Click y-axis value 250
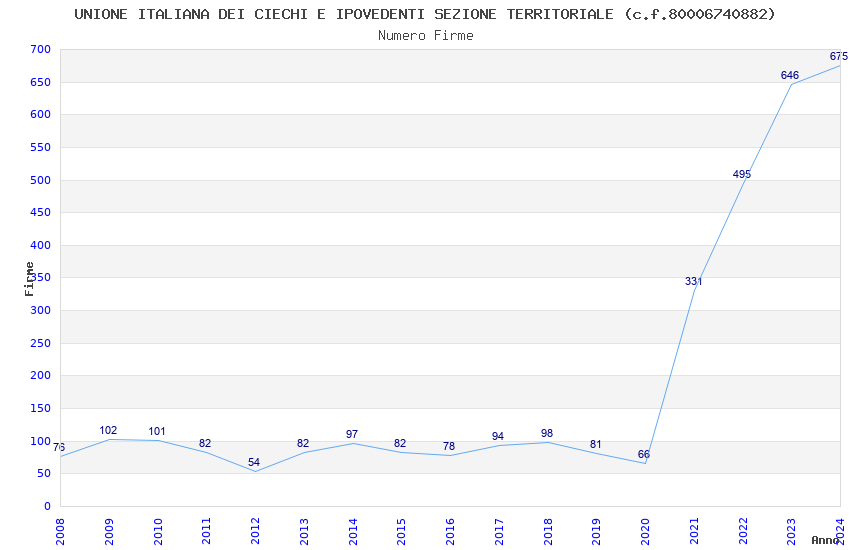The image size is (850, 550). pos(41,344)
